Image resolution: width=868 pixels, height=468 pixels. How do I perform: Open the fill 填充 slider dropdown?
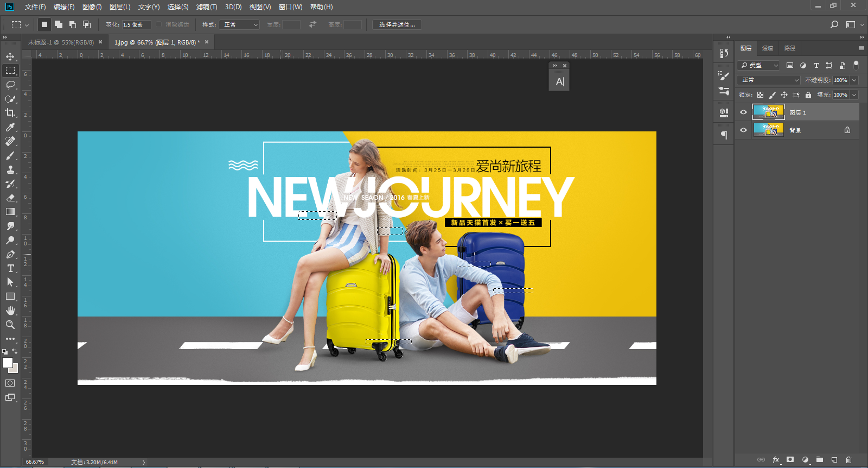click(x=854, y=95)
